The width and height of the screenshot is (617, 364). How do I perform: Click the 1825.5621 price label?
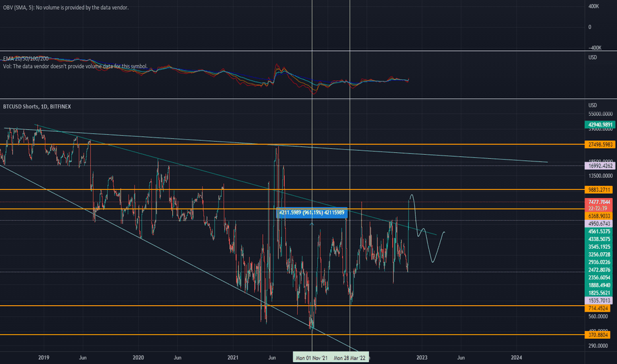point(598,293)
